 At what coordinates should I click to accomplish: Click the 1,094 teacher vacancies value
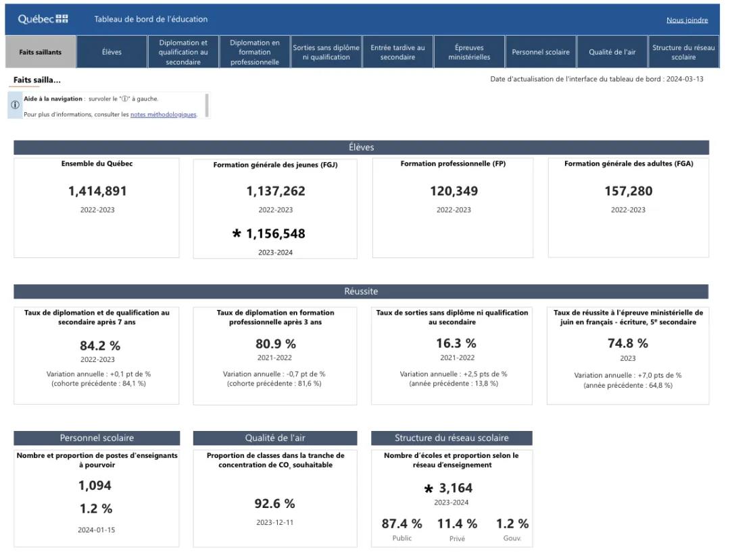pos(95,486)
